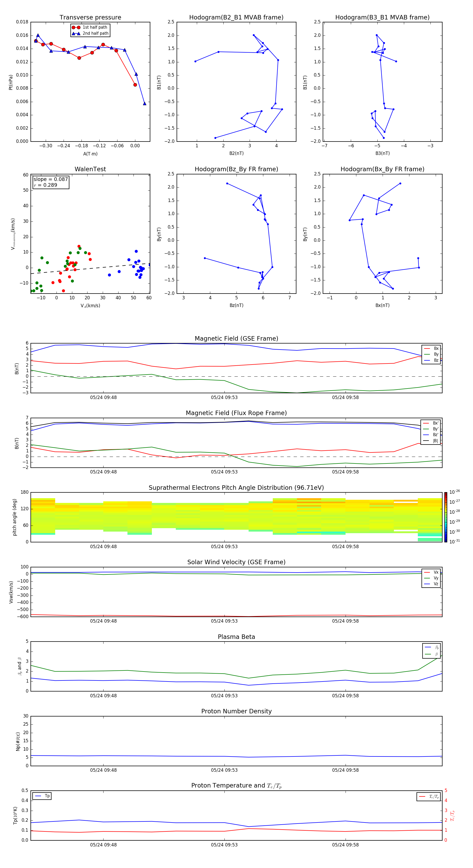The height and width of the screenshot is (868, 473).
Task: Click the '1st half path' legend entry
Action: click(x=90, y=27)
